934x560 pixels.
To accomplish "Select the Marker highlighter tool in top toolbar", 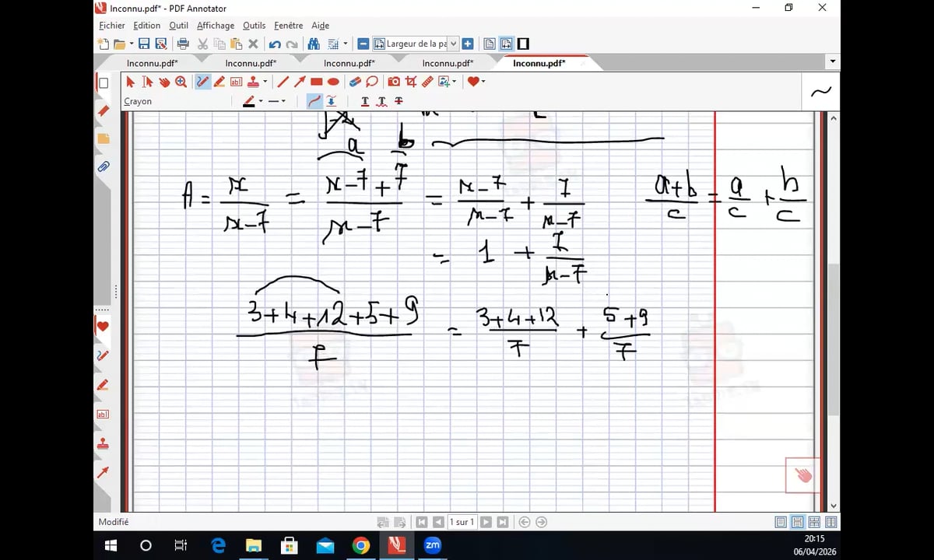I will point(219,82).
